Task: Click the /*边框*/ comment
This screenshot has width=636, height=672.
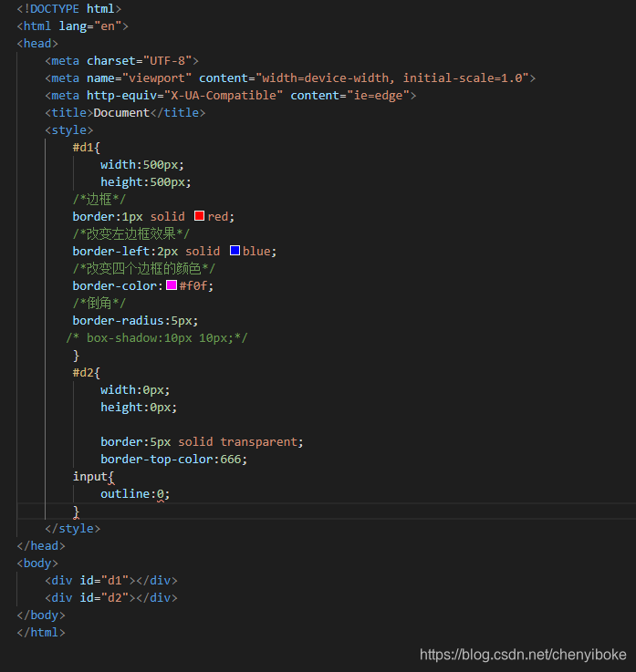Action: click(99, 200)
